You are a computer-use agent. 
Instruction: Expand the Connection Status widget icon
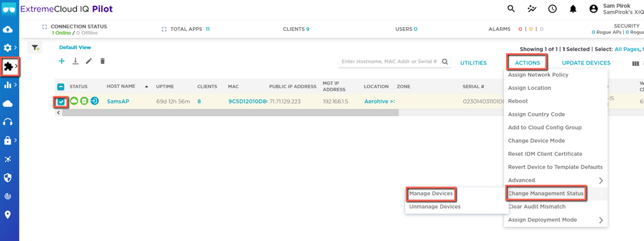point(45,26)
